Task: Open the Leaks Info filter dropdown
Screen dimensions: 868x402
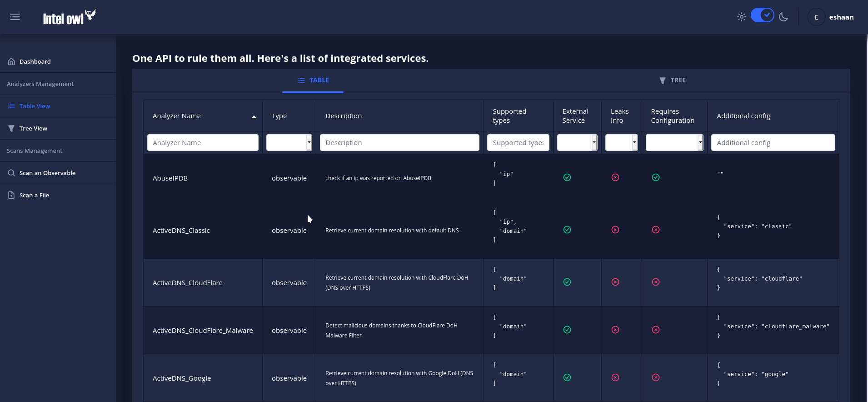Action: click(x=622, y=142)
